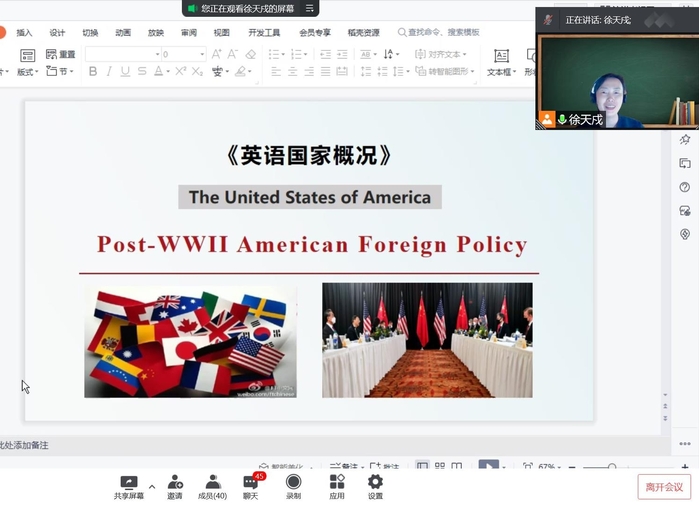Click the help question mark sidebar icon
This screenshot has width=699, height=505.
click(685, 187)
